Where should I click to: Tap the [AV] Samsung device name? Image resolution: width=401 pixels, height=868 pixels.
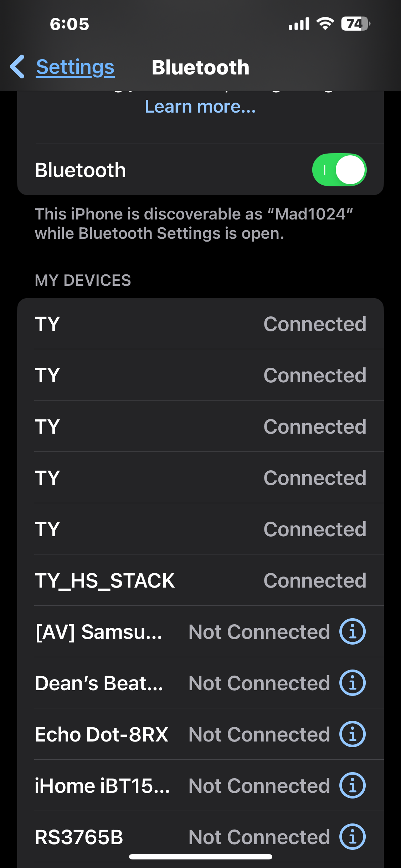99,632
